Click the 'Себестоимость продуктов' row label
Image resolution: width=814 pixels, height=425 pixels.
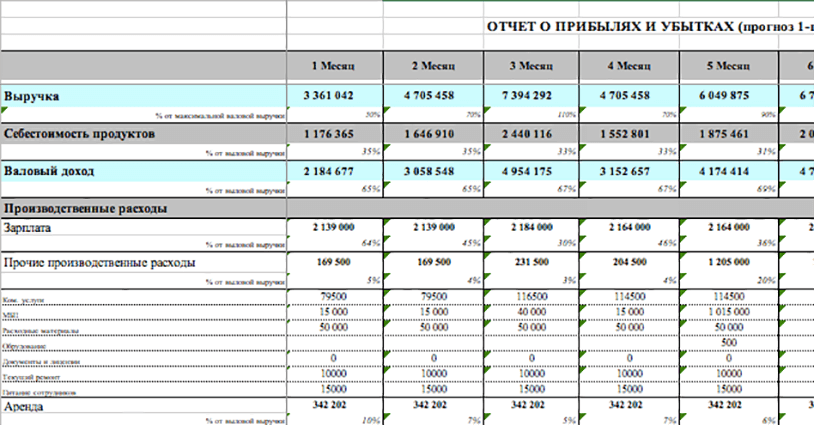(79, 134)
